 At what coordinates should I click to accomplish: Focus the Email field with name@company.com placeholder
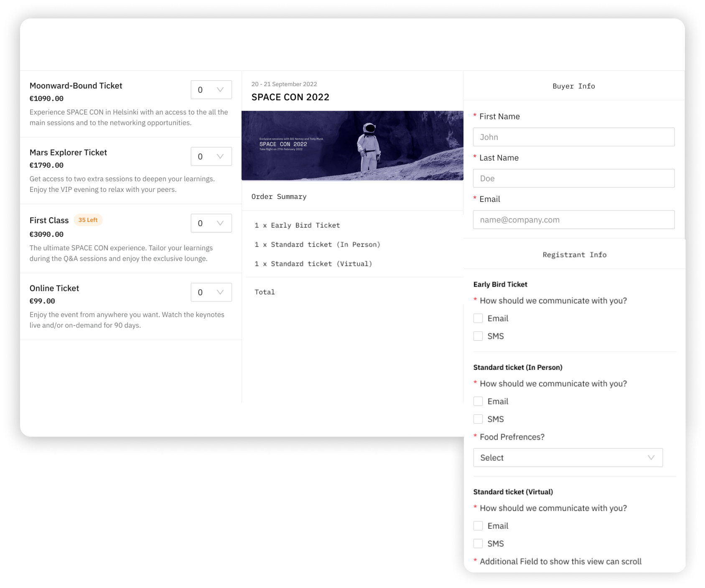point(574,220)
